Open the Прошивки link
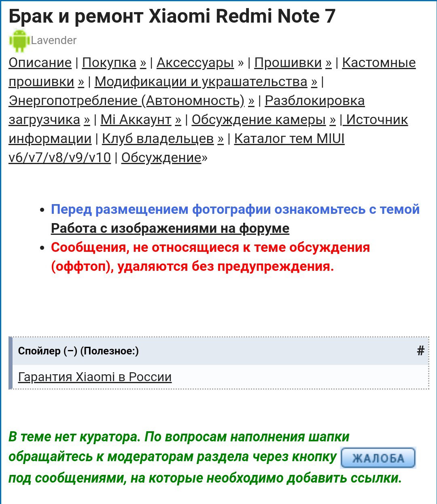437x504 pixels. click(288, 63)
